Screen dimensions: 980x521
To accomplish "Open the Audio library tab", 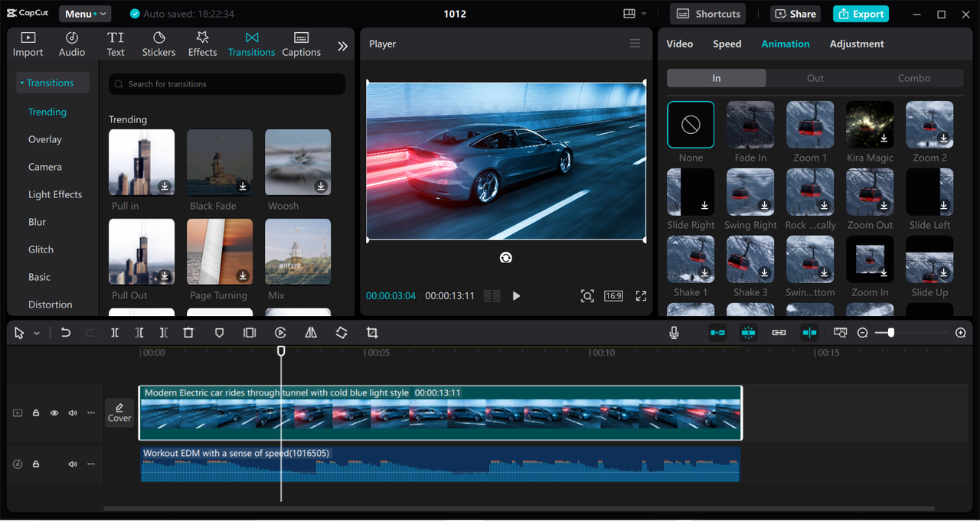I will [72, 44].
